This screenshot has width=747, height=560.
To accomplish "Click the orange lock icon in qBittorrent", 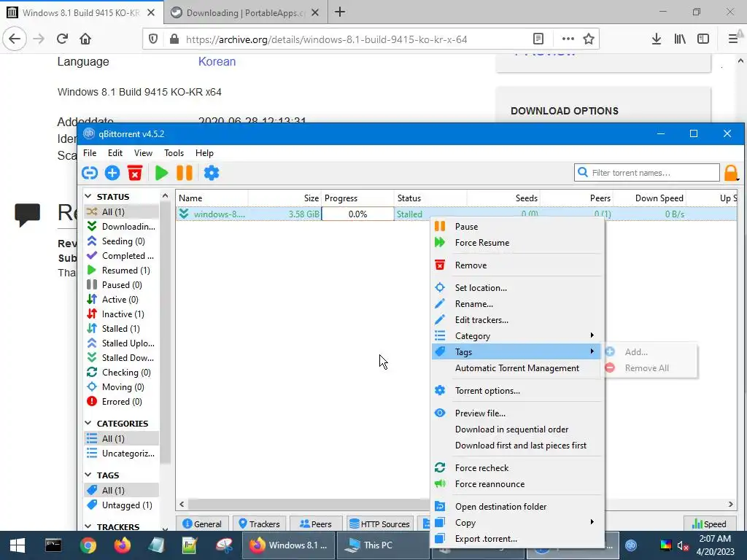I will click(x=731, y=173).
